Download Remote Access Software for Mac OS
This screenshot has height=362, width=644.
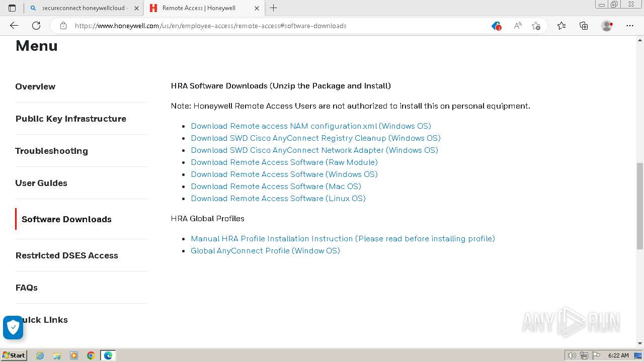pyautogui.click(x=276, y=187)
